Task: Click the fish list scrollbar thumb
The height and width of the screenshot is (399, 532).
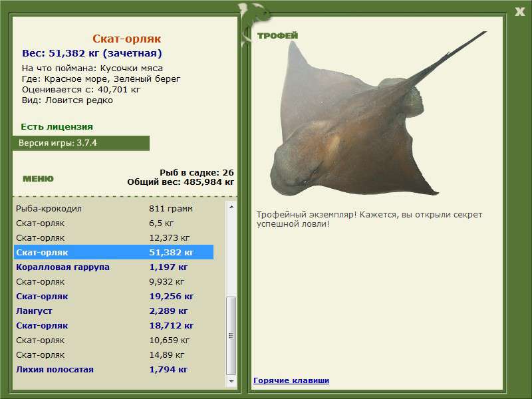Action: tap(231, 336)
